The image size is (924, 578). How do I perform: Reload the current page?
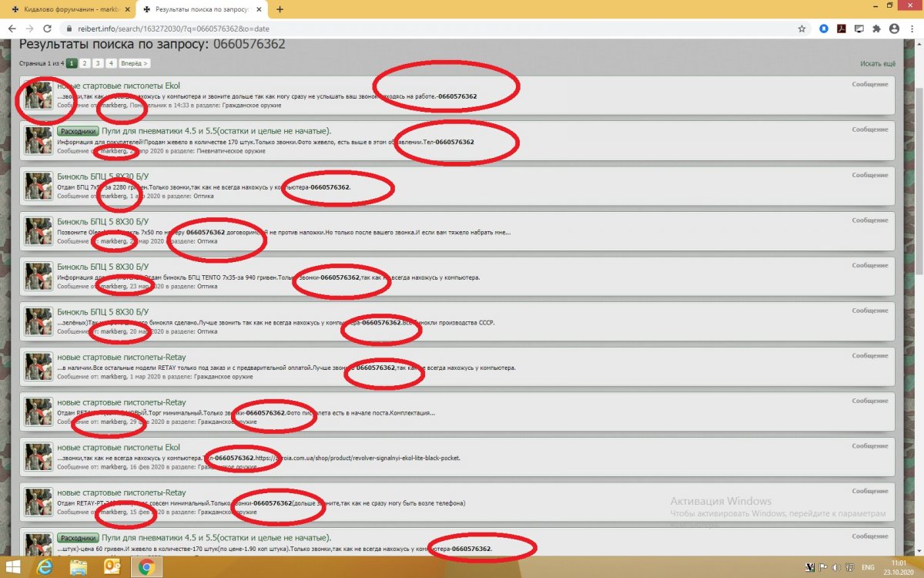pyautogui.click(x=47, y=29)
